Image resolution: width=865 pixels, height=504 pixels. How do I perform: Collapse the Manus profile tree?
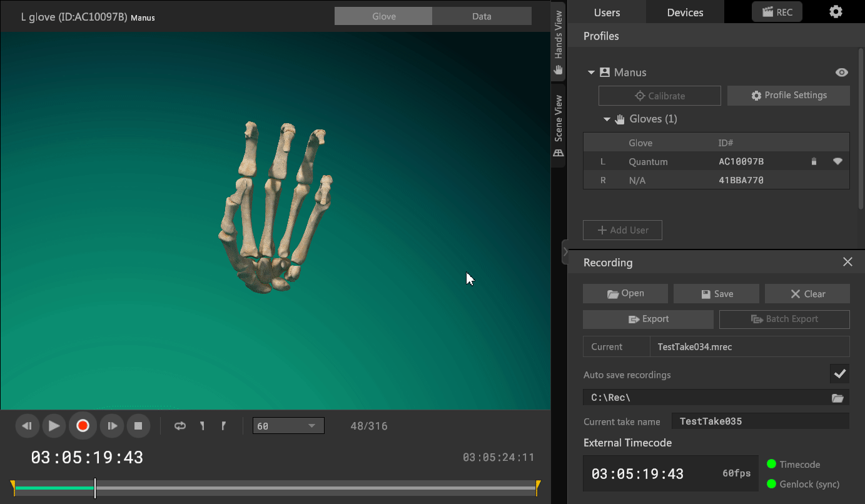[x=591, y=73]
